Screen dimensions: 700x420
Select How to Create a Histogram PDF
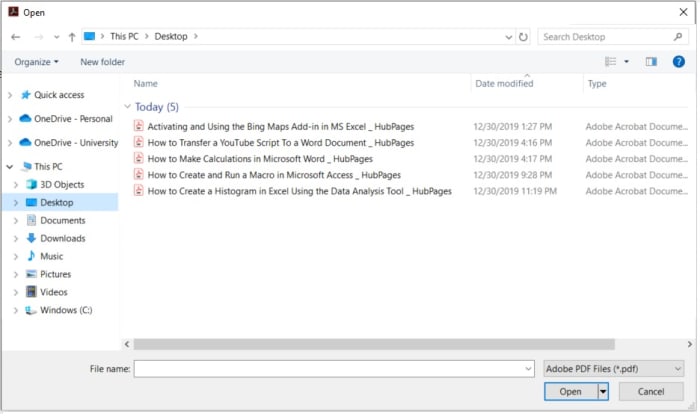click(300, 191)
